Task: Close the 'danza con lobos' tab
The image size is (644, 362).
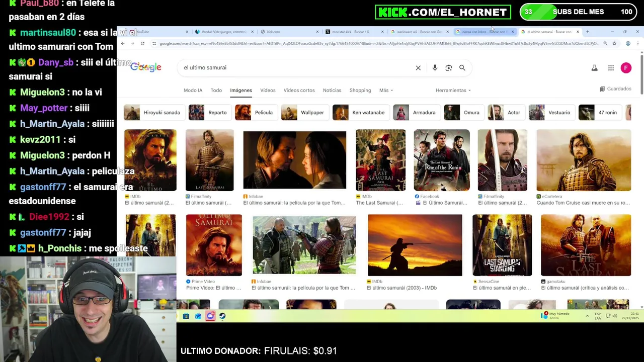Action: click(x=513, y=32)
